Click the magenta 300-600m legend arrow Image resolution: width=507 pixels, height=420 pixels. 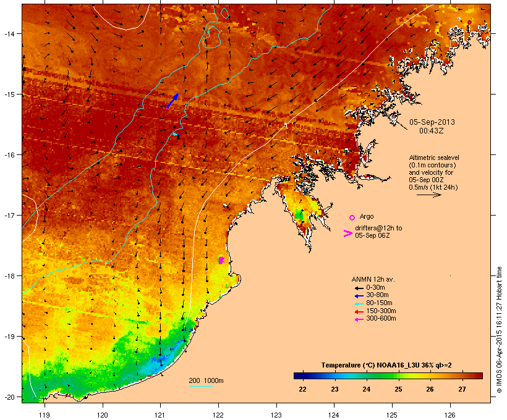pos(359,319)
